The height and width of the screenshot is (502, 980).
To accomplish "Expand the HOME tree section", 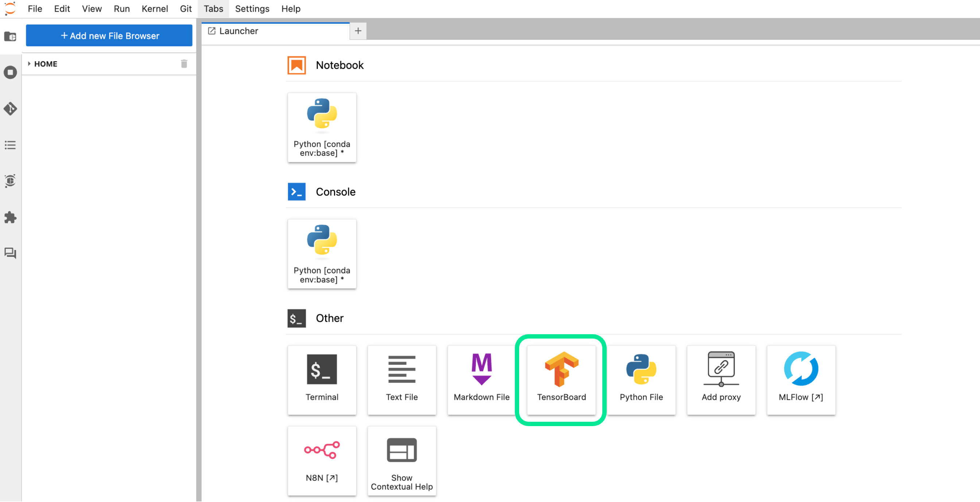I will (29, 64).
